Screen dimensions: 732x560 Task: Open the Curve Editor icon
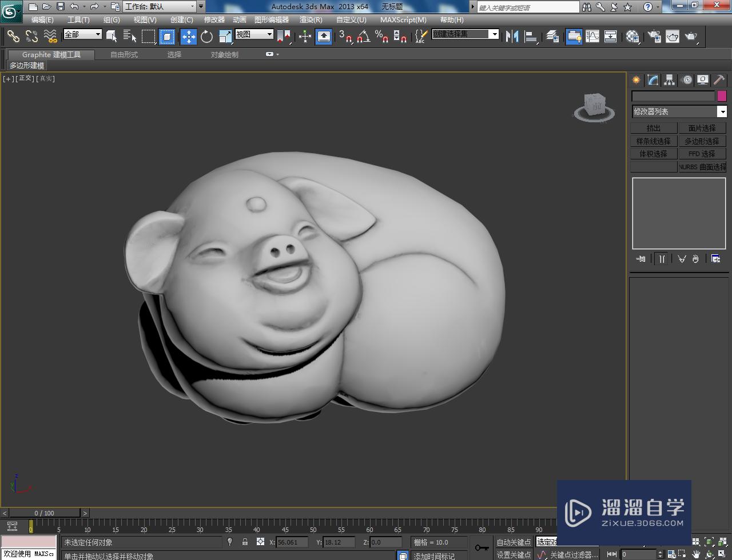592,37
